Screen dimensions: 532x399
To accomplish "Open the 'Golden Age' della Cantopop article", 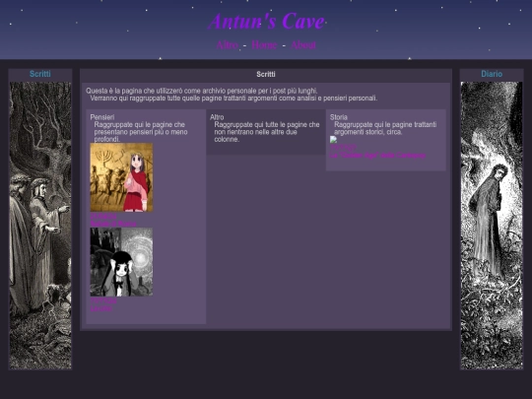I will coord(377,156).
